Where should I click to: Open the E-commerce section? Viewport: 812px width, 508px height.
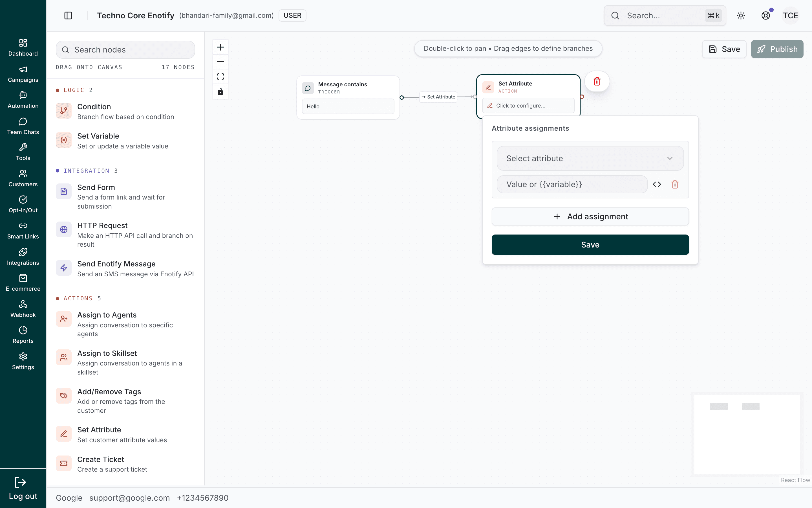23,283
